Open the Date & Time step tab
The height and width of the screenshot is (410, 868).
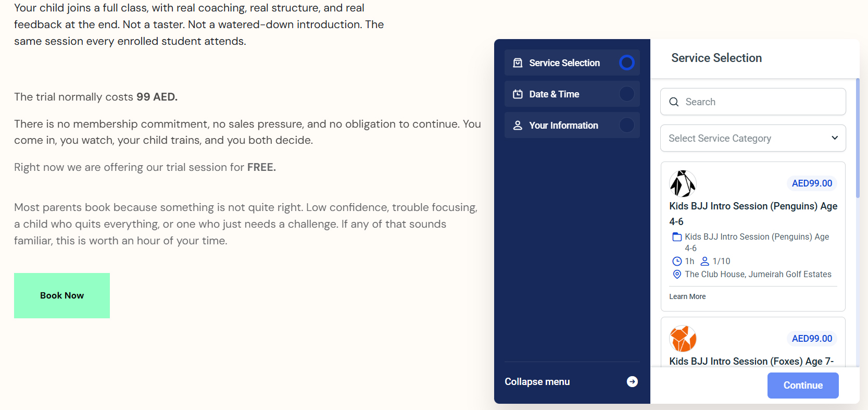[x=572, y=94]
